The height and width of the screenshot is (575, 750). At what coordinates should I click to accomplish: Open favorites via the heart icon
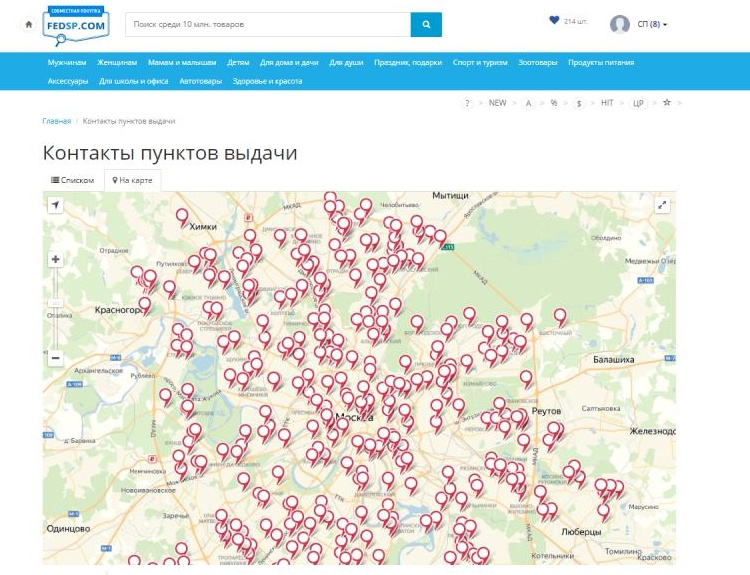pos(554,20)
